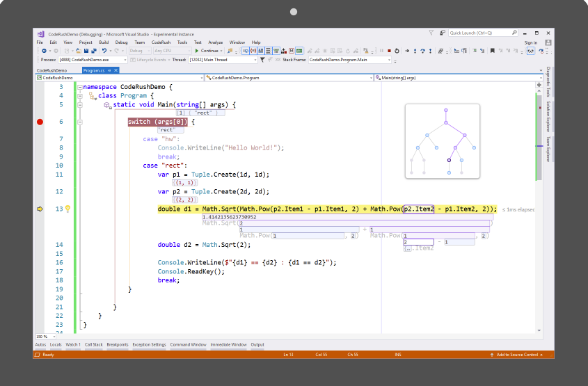The width and height of the screenshot is (588, 386).
Task: Open the Debug menu
Action: (121, 42)
